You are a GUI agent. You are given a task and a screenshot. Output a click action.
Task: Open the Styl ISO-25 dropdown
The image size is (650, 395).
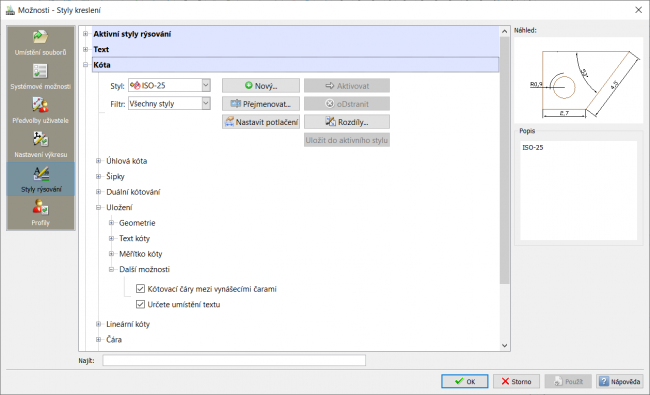click(206, 85)
